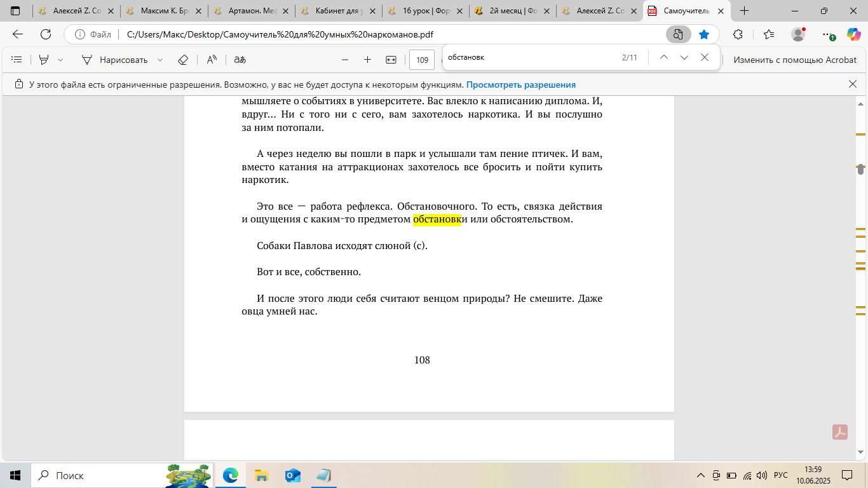Select the highlighter tool

44,60
